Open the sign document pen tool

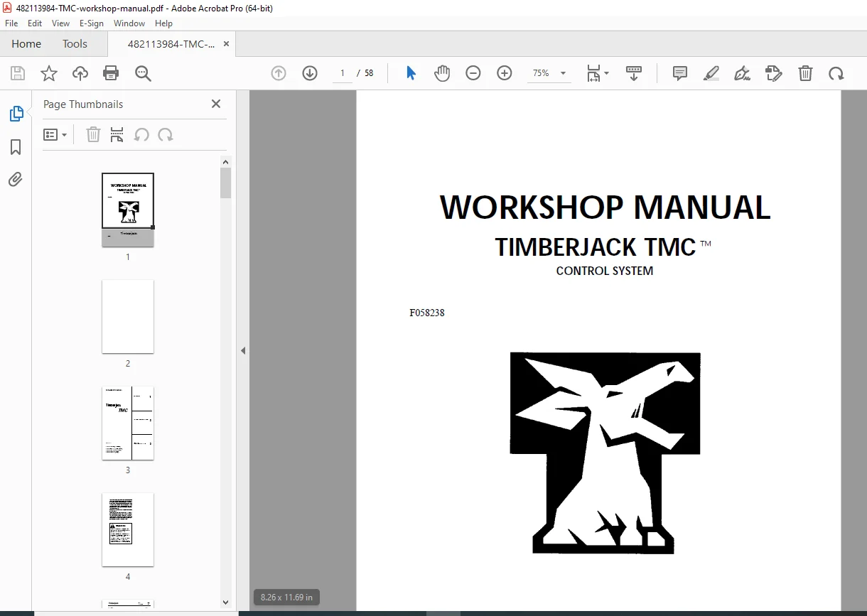click(x=743, y=73)
